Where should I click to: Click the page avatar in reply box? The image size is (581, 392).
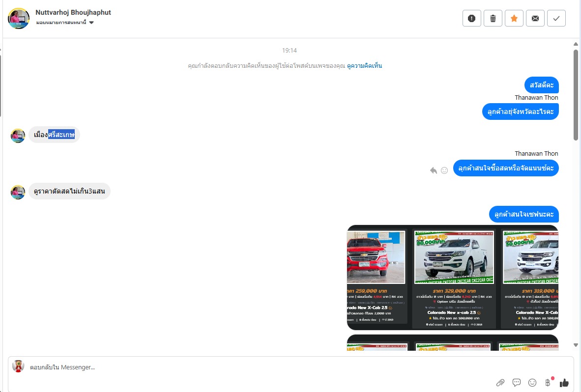[x=18, y=366]
